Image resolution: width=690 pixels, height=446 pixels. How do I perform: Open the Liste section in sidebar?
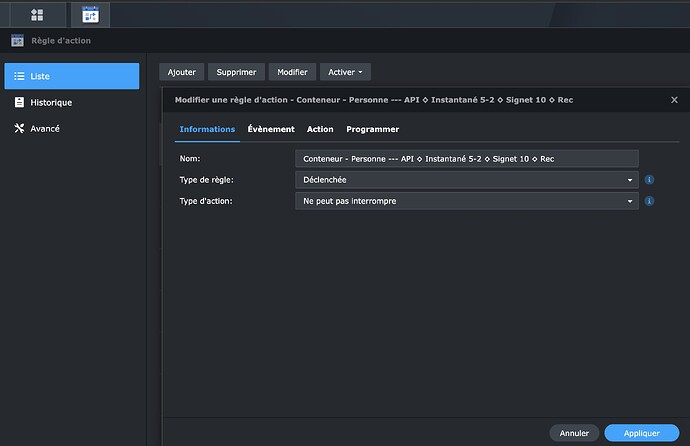(x=72, y=76)
